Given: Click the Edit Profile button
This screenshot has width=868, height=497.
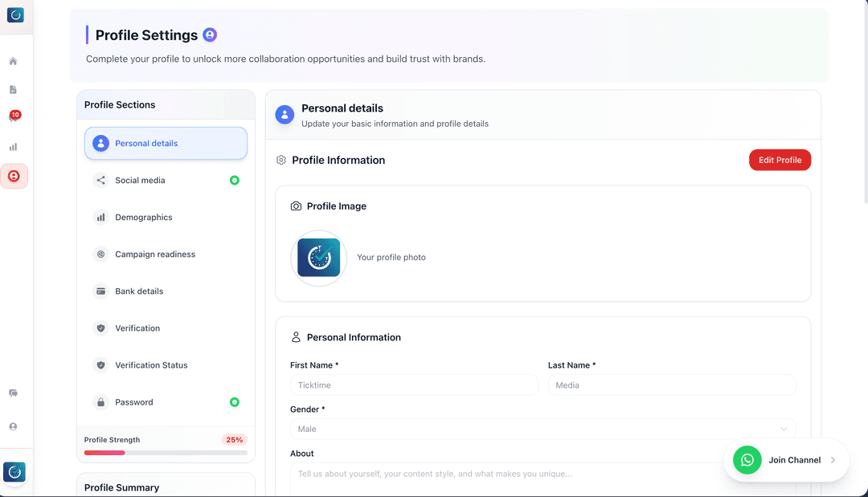Looking at the screenshot, I should [780, 160].
